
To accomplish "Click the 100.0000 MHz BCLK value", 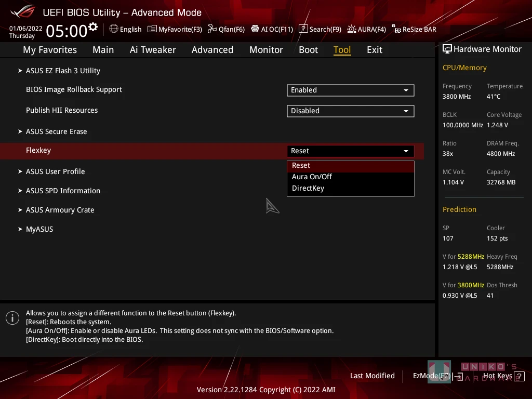I will [463, 125].
